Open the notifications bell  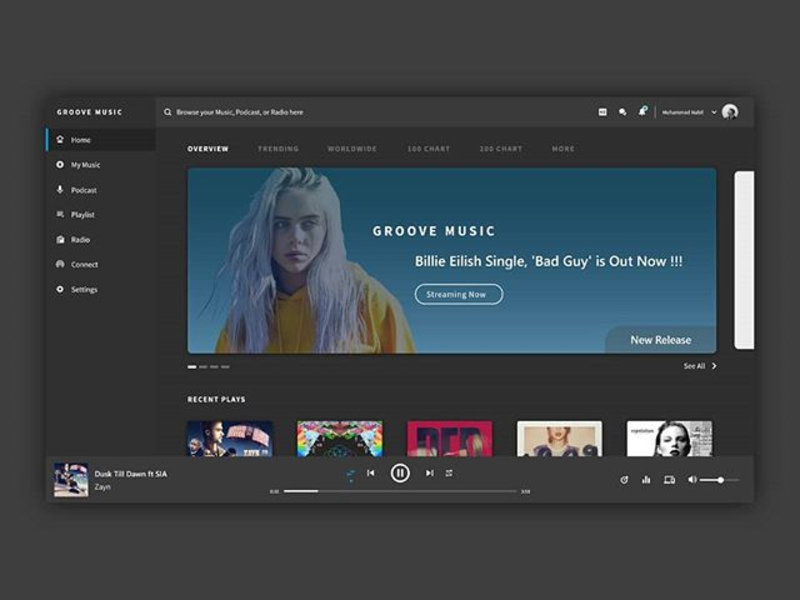pos(642,111)
